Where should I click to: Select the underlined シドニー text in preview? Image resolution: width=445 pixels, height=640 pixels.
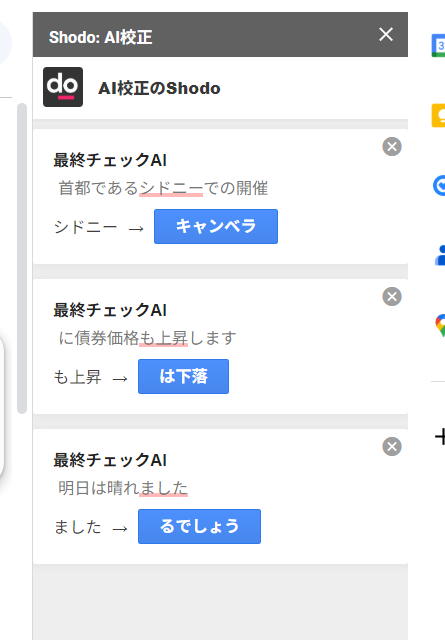pyautogui.click(x=171, y=188)
